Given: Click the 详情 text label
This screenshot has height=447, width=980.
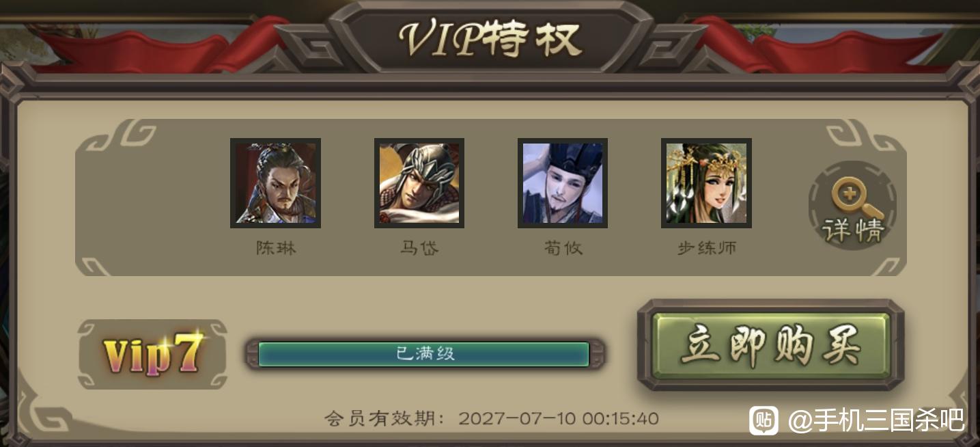Looking at the screenshot, I should (853, 231).
